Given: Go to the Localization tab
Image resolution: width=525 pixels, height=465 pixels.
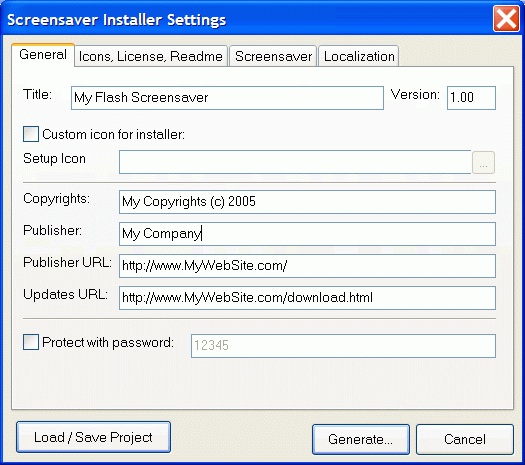Looking at the screenshot, I should click(359, 56).
